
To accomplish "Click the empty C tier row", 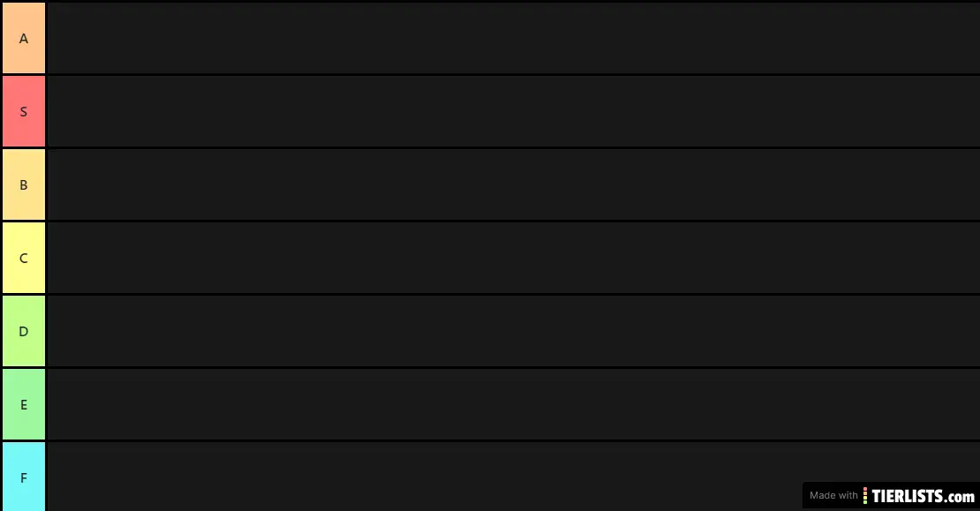I will (x=514, y=258).
